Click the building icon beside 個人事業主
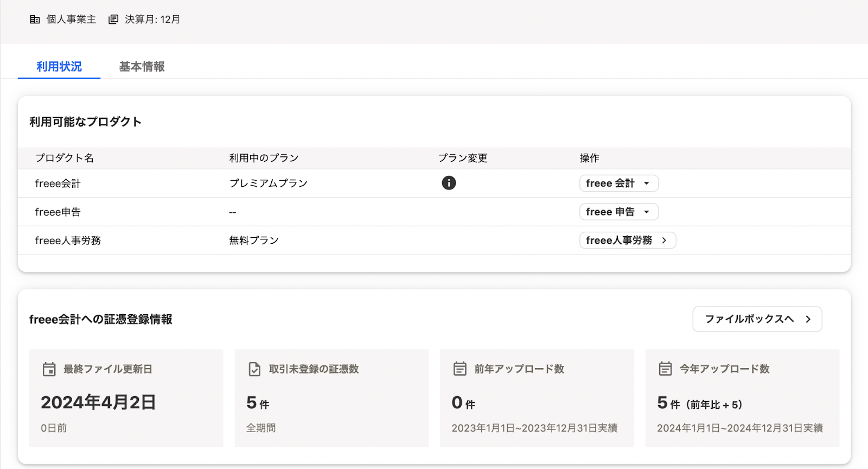 click(x=35, y=20)
